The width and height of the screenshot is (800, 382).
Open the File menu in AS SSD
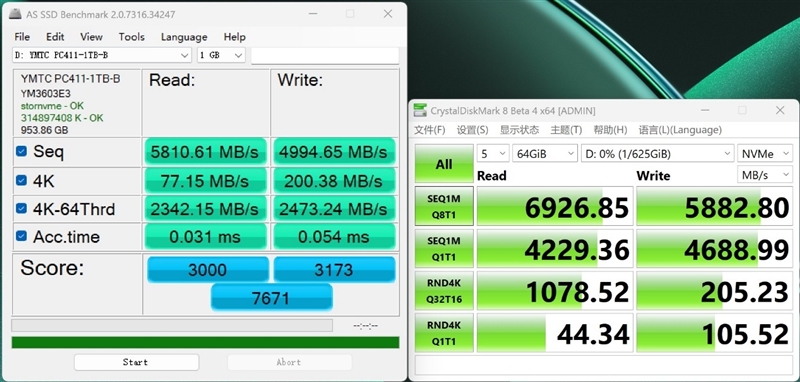22,37
